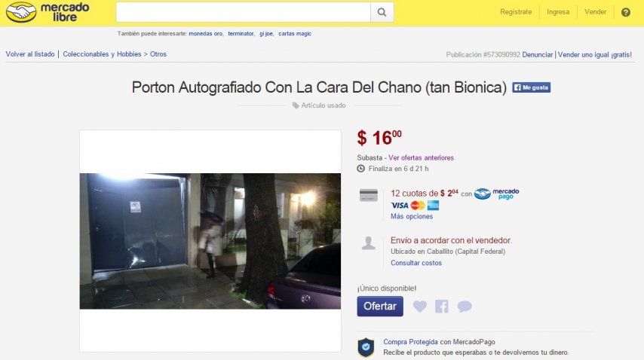Report listing with Denunciar link
The image size is (644, 360).
point(537,54)
